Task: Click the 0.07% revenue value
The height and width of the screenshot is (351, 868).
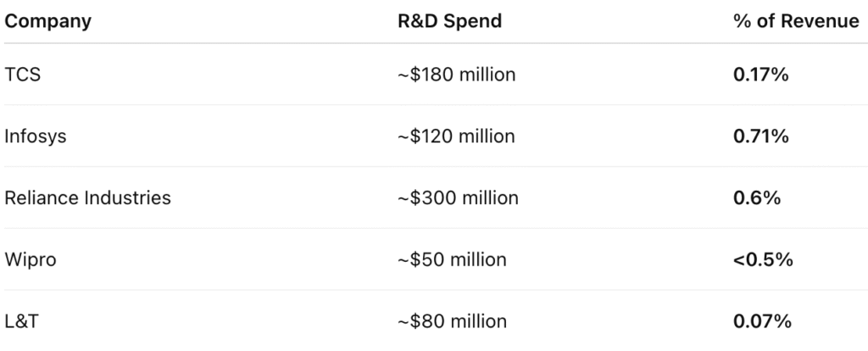Action: [762, 321]
